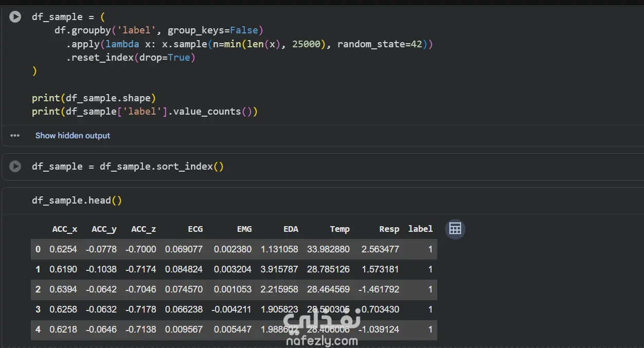Select the label column header

(420, 229)
